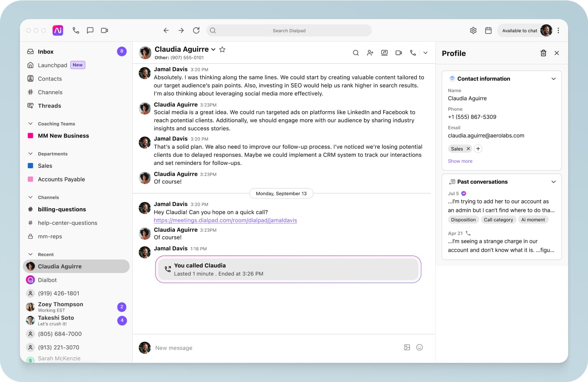Start screen share from chat header

pos(384,53)
